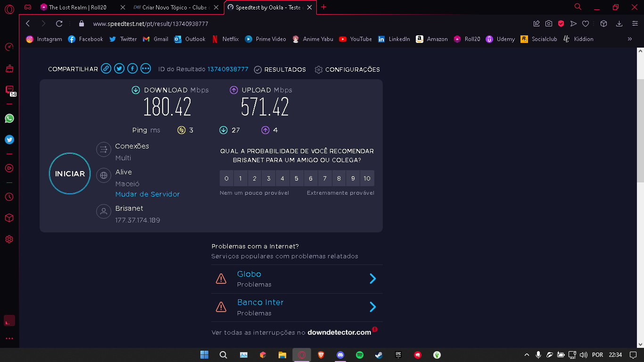
Task: Open GX Corner gamepad icon
Action: 28,7
